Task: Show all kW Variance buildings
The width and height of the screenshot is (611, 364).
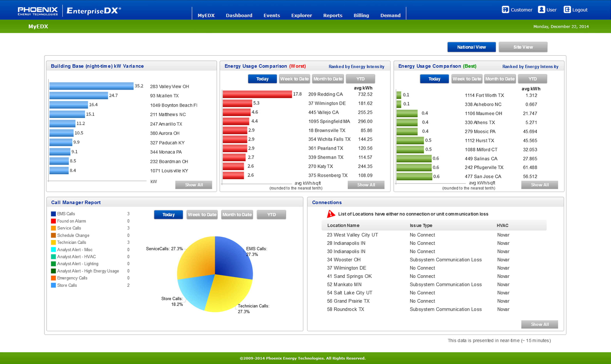Action: point(194,185)
